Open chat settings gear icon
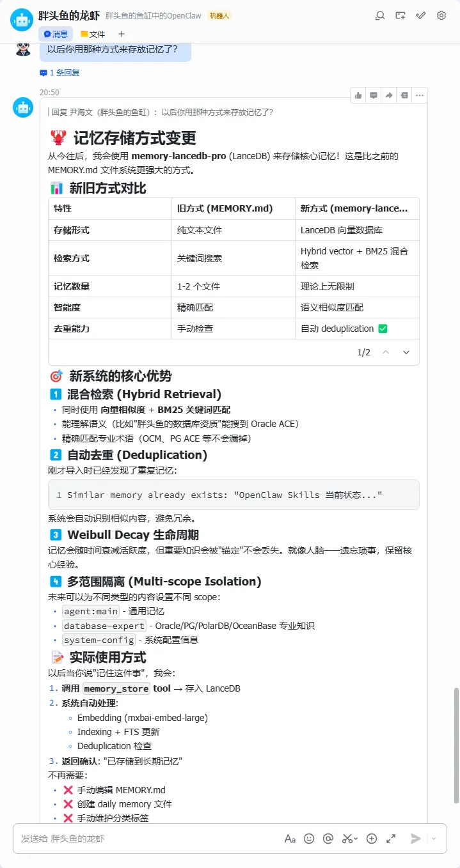The image size is (460, 868). 441,16
